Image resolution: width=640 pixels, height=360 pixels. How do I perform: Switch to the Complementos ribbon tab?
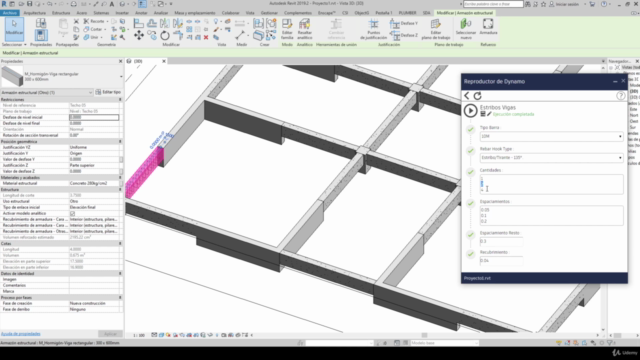[x=298, y=13]
